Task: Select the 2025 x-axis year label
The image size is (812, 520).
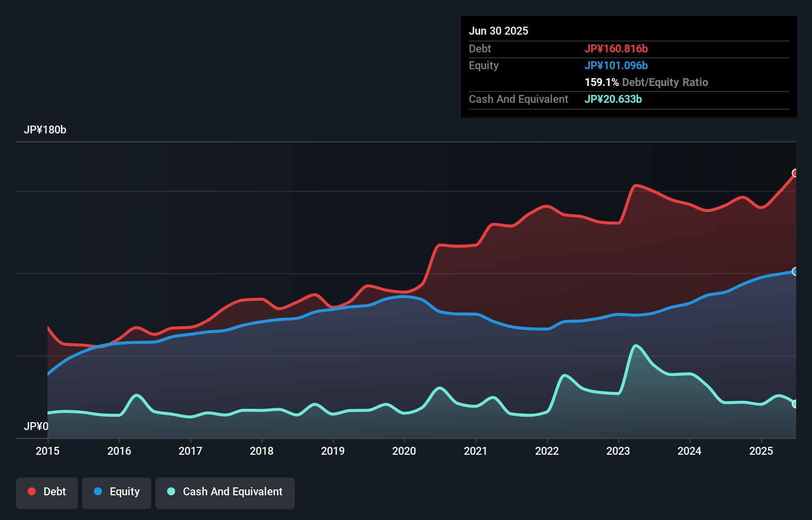Action: click(x=761, y=451)
